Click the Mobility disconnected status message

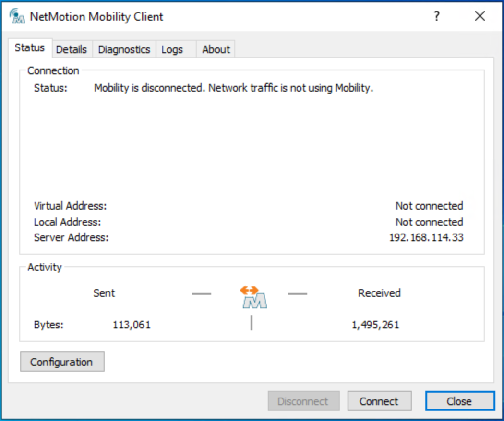[x=233, y=88]
